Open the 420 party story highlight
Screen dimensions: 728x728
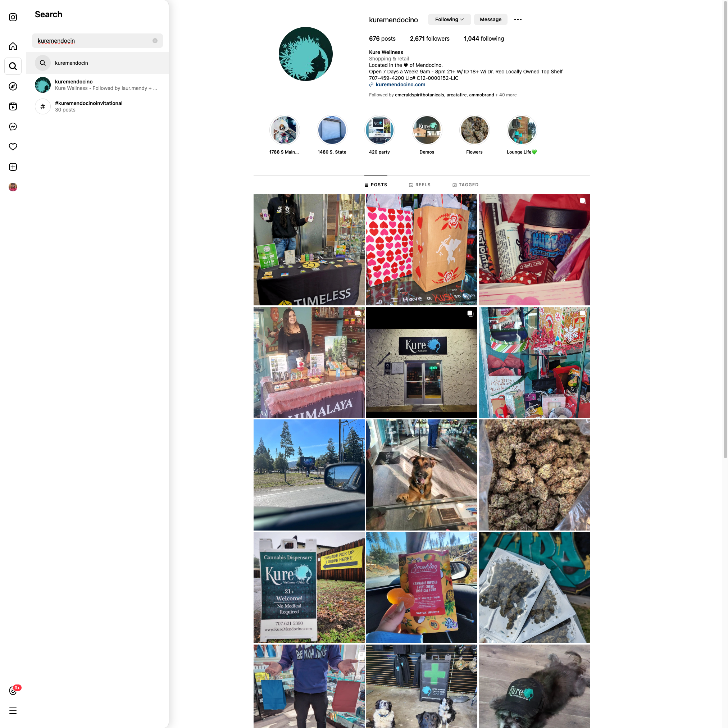[x=379, y=130]
